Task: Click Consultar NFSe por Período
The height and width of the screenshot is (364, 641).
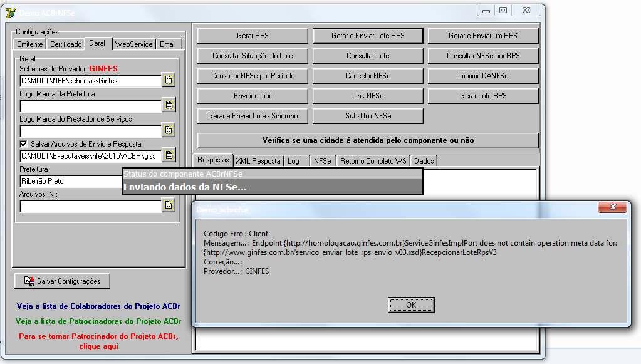Action: [253, 76]
